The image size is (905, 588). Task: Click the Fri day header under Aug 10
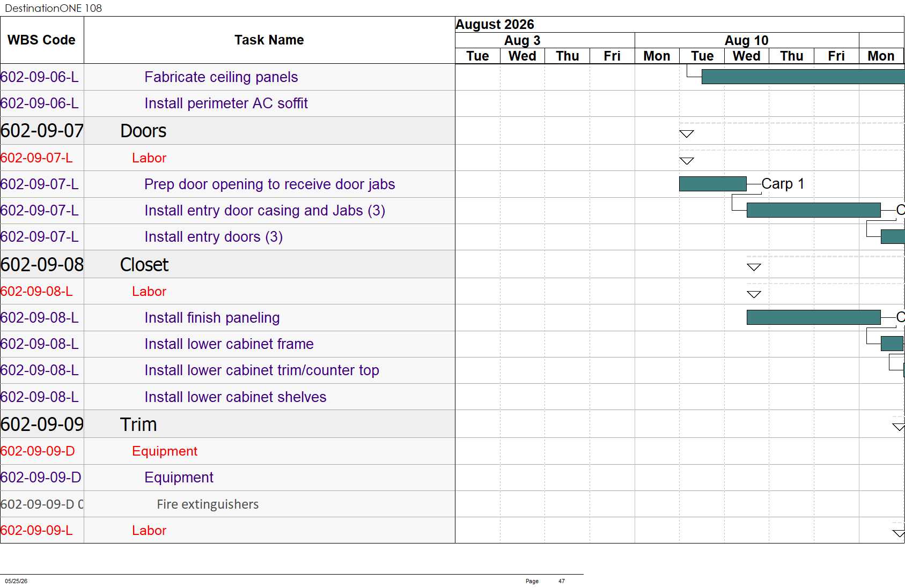tap(836, 56)
